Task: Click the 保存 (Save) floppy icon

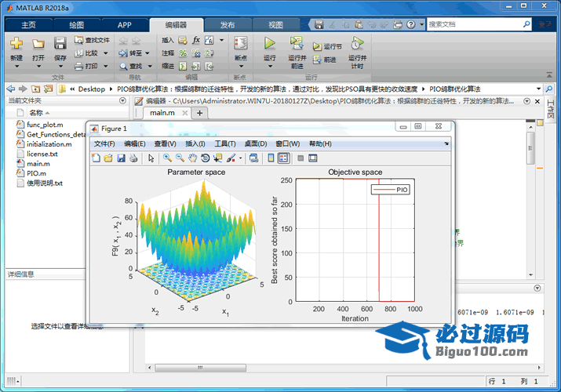Action: click(x=60, y=43)
